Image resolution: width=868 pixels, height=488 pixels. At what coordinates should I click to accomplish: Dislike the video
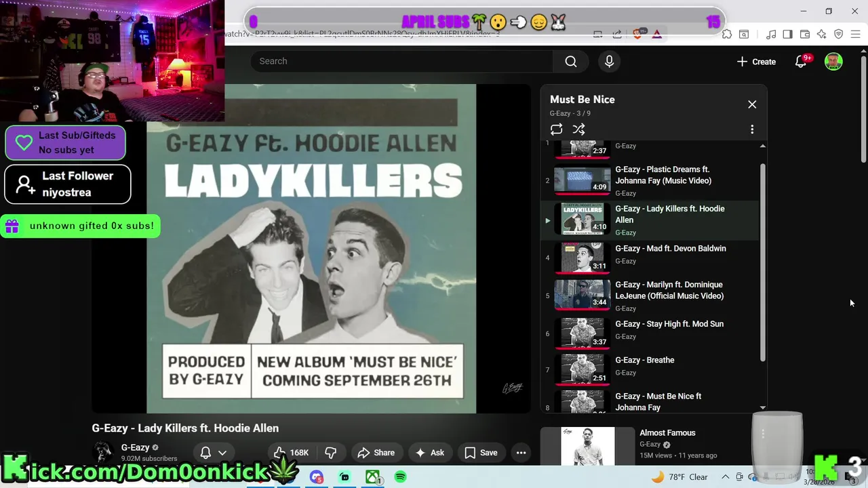click(331, 453)
